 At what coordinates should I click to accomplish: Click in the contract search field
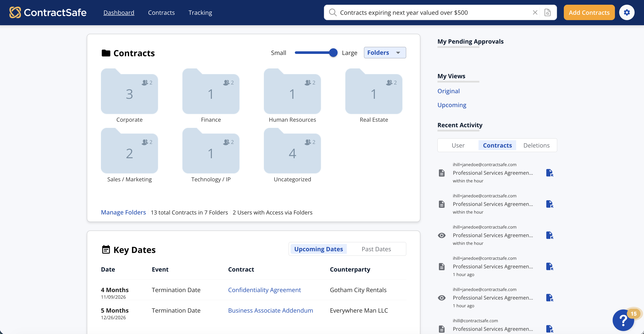click(435, 12)
